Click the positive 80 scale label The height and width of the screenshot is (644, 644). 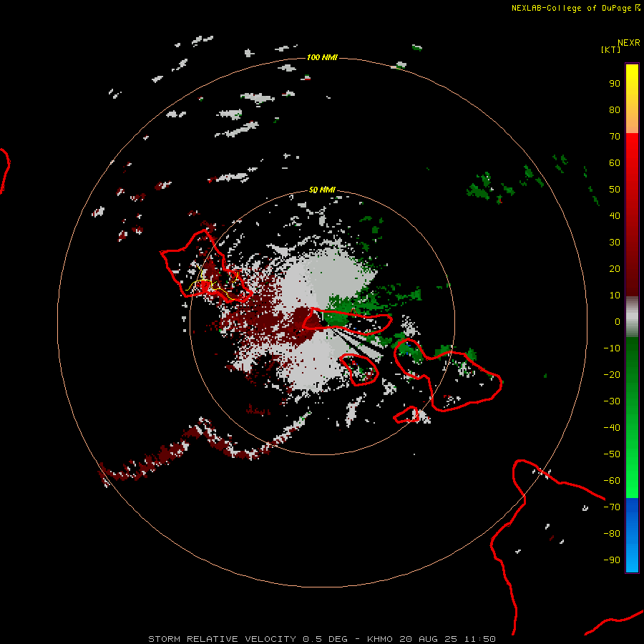click(x=615, y=109)
